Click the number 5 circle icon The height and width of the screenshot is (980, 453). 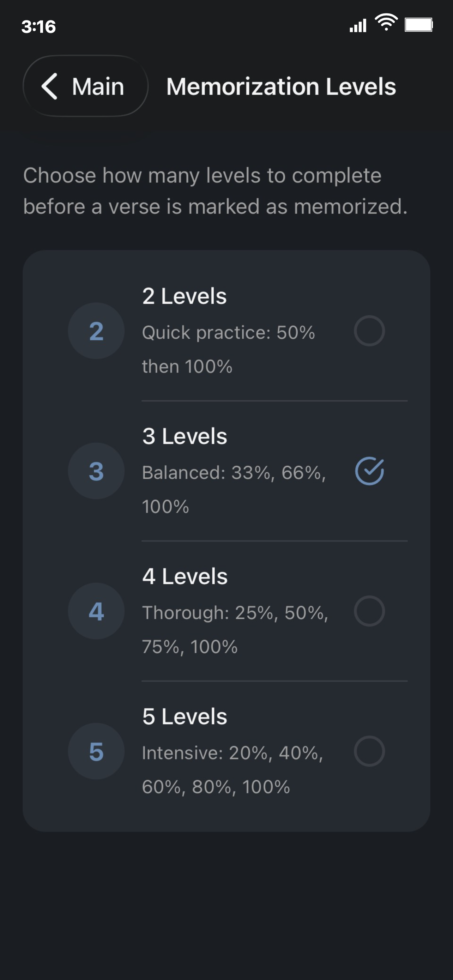coord(96,751)
